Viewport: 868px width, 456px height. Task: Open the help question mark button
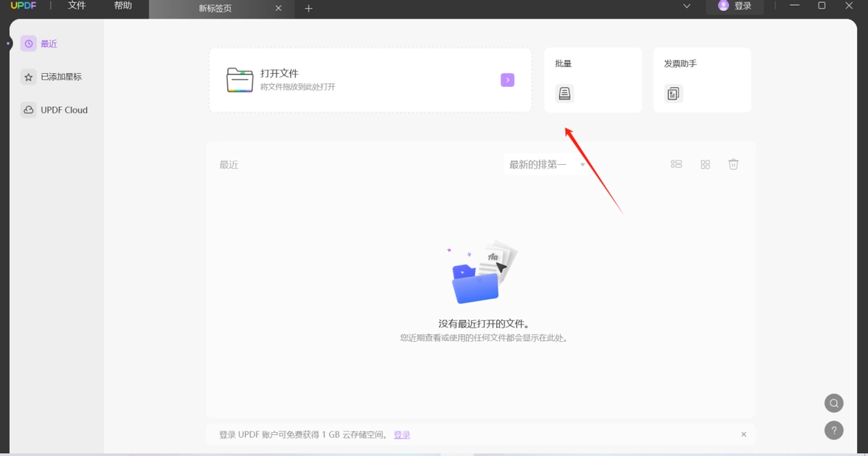pos(834,430)
